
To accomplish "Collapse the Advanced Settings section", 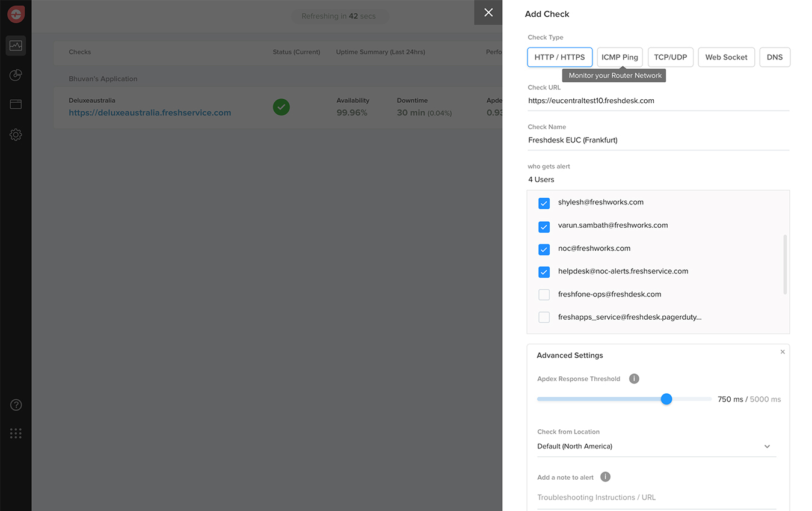I will point(783,352).
